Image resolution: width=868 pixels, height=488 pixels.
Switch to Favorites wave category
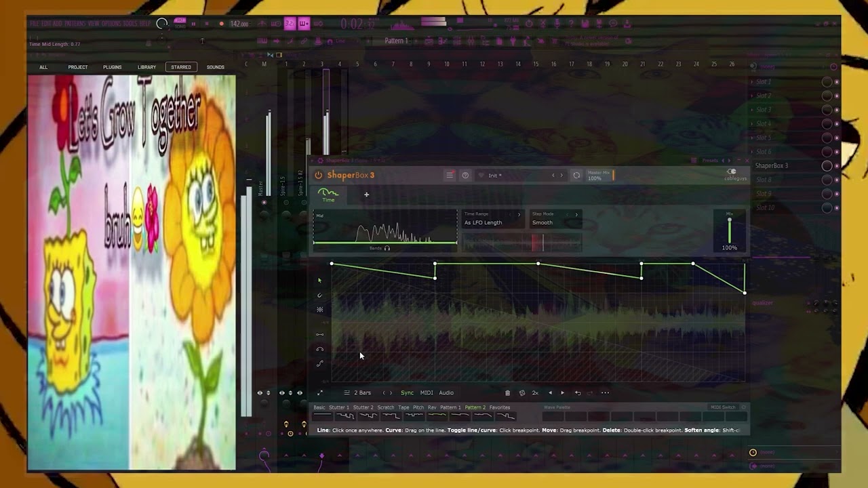coord(500,407)
